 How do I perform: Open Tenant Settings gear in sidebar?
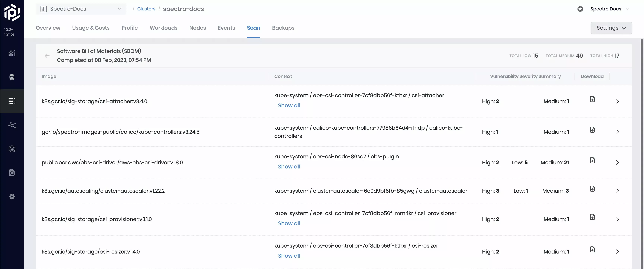click(12, 196)
